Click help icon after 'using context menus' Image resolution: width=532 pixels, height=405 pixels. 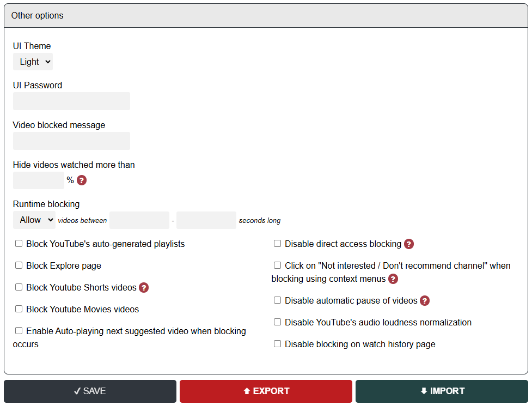[x=393, y=279]
